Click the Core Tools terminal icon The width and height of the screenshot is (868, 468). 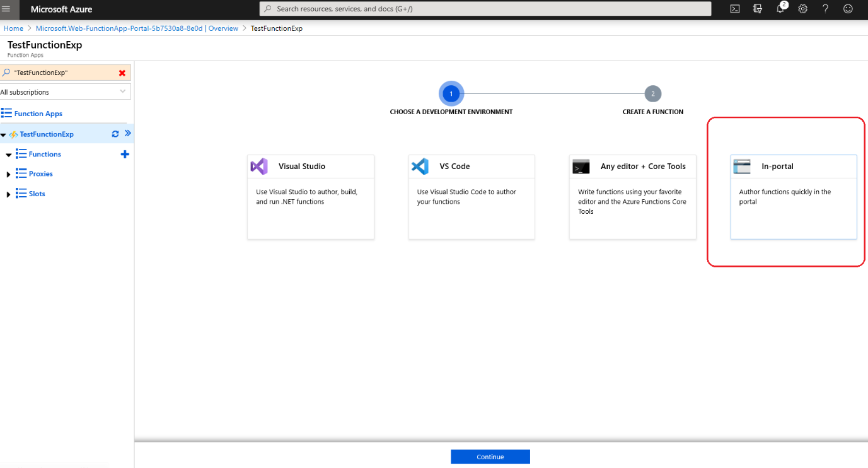[x=581, y=167]
